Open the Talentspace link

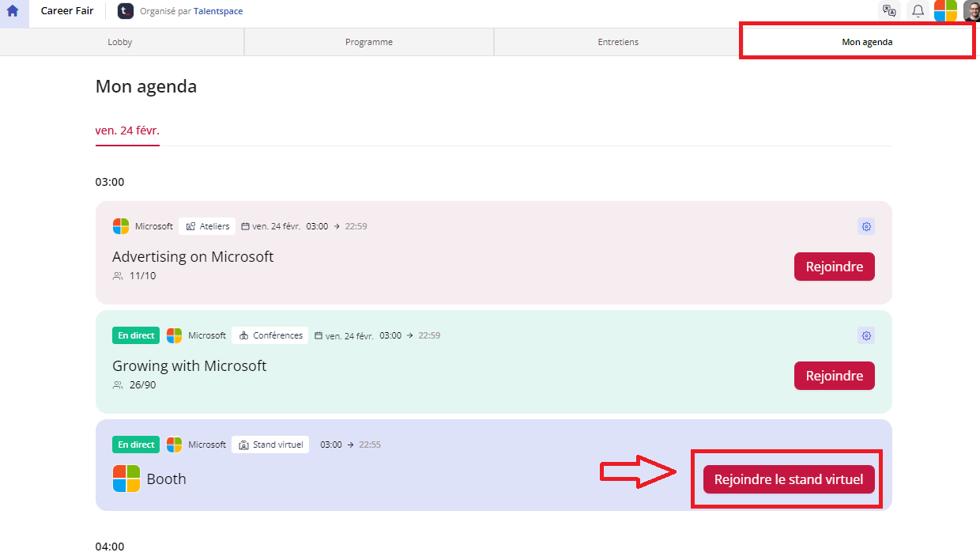(218, 11)
